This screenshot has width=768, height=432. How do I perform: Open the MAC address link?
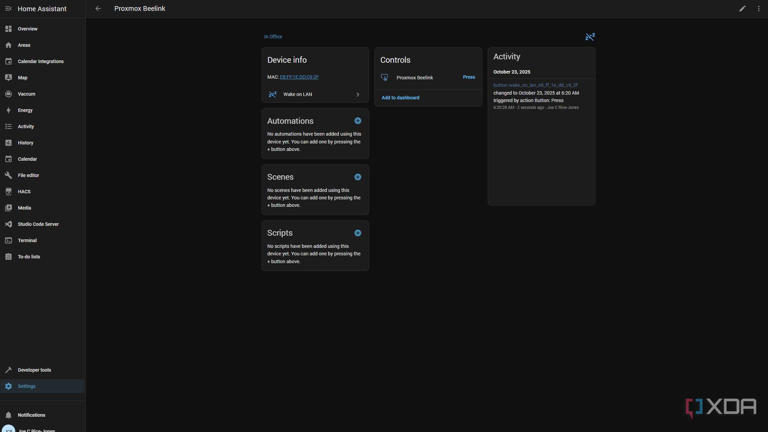click(x=299, y=77)
